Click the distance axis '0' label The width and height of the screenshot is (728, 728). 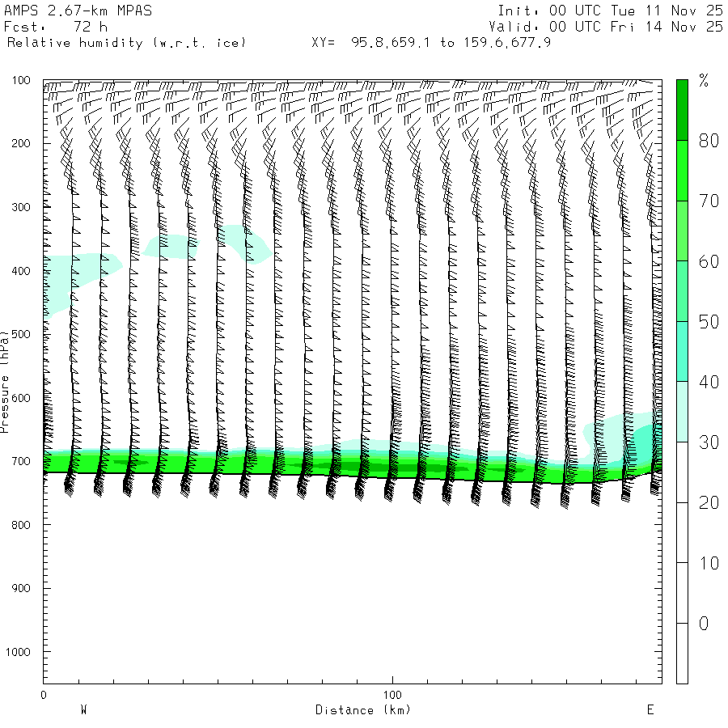pos(44,695)
